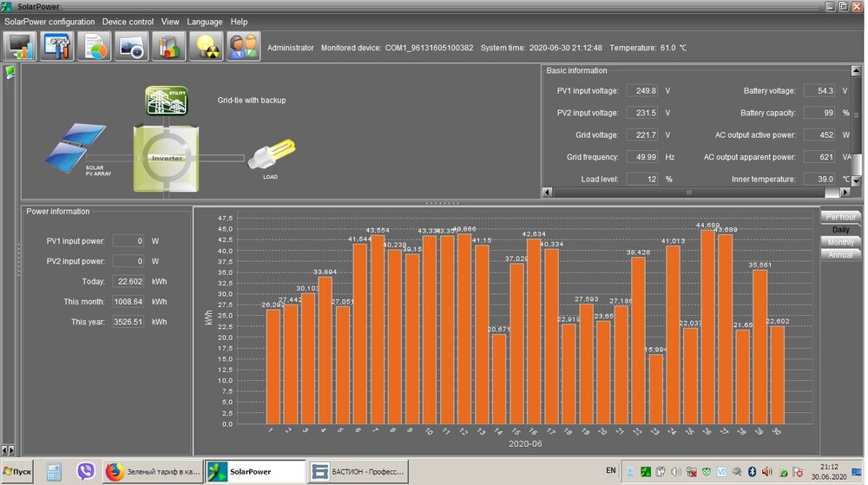Switch chart to Monthly tab

[x=840, y=242]
